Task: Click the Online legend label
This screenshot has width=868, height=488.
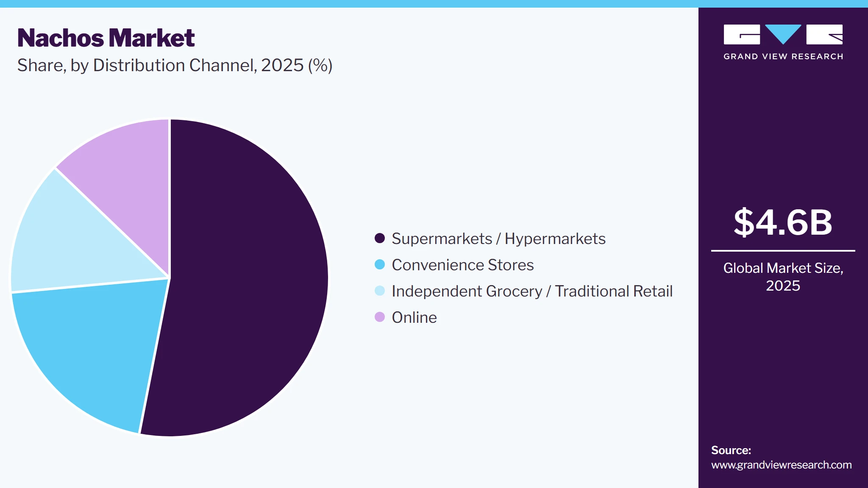Action: click(x=414, y=318)
